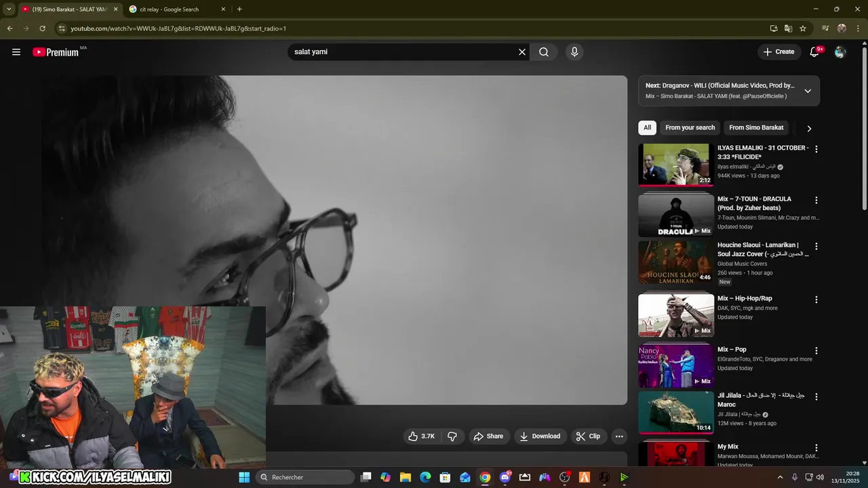Open Chrome three-dot menu
Screen dimensions: 868x488
click(858, 28)
